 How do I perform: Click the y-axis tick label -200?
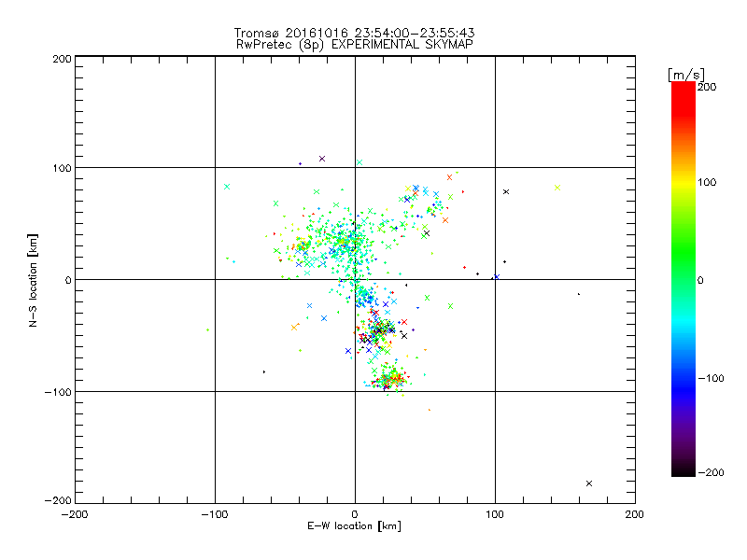pyautogui.click(x=58, y=500)
